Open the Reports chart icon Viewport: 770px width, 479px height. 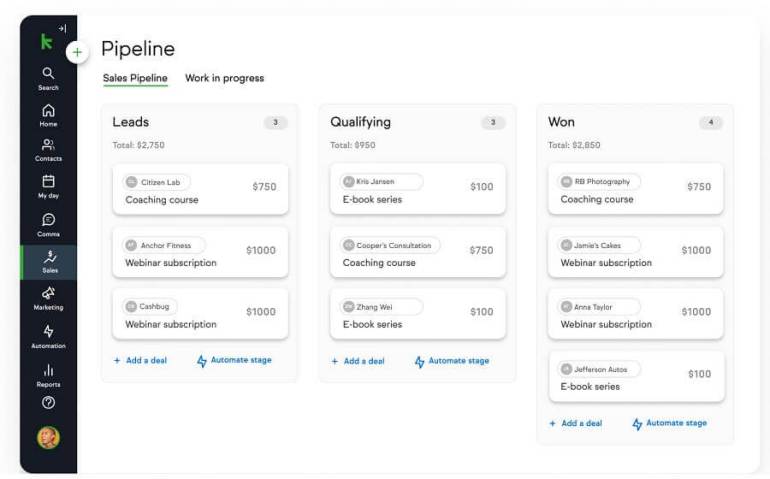point(48,374)
